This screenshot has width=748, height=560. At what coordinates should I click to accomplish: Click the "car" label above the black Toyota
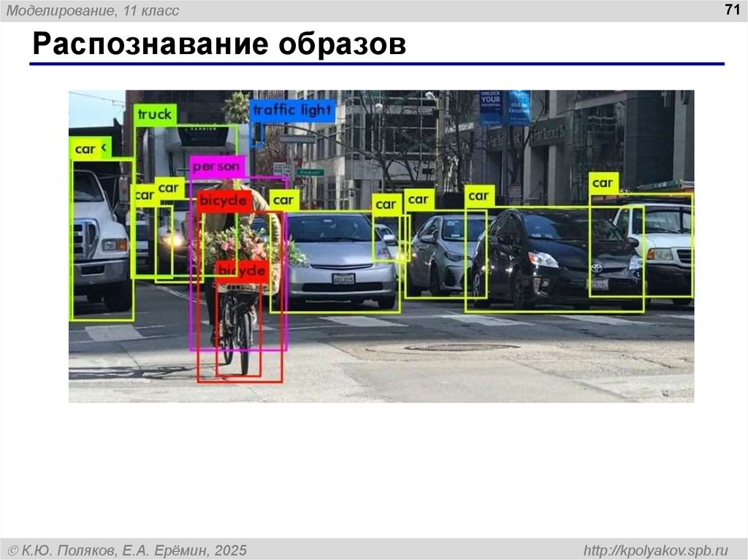[479, 196]
